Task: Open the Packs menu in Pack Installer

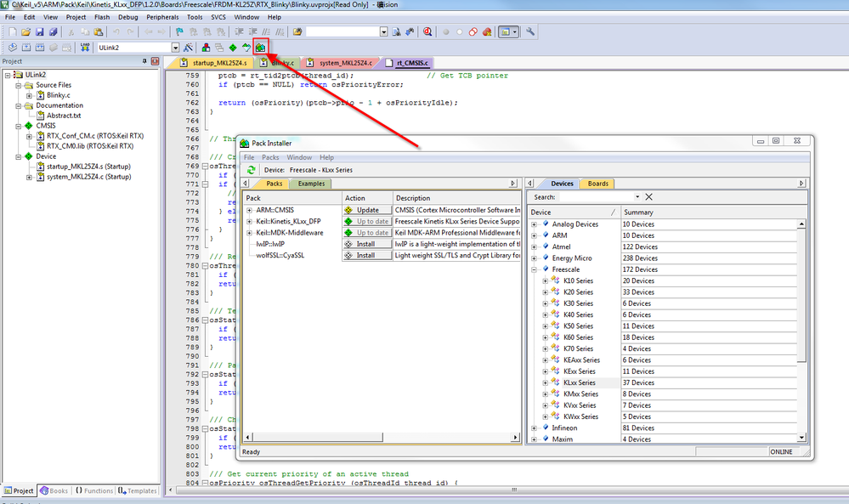Action: point(270,157)
